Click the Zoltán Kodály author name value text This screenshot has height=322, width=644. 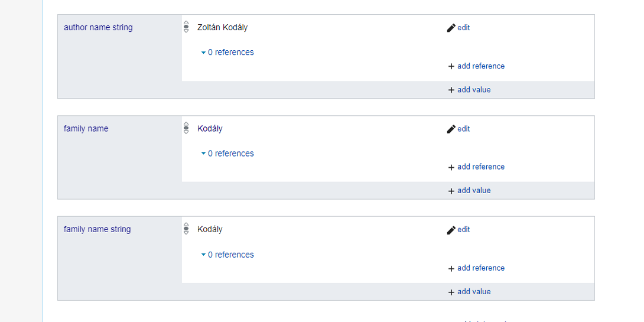(x=222, y=28)
